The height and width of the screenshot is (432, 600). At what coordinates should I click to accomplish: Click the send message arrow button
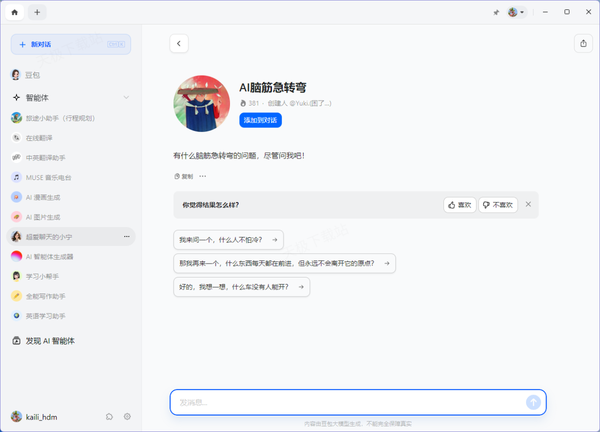(x=533, y=402)
